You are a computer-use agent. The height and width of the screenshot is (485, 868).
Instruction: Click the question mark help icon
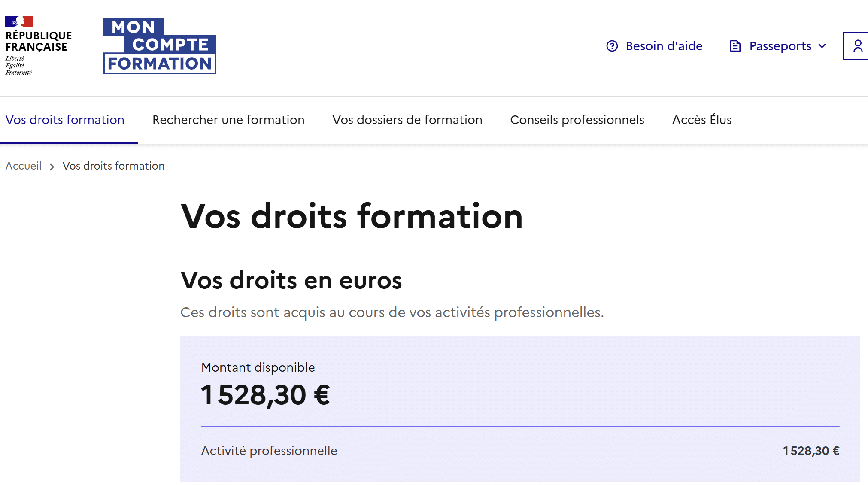612,46
